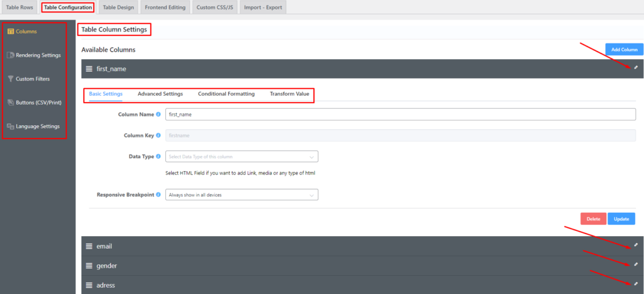The image size is (644, 294).
Task: Open the Advanced Settings sub-tab
Action: coord(160,94)
